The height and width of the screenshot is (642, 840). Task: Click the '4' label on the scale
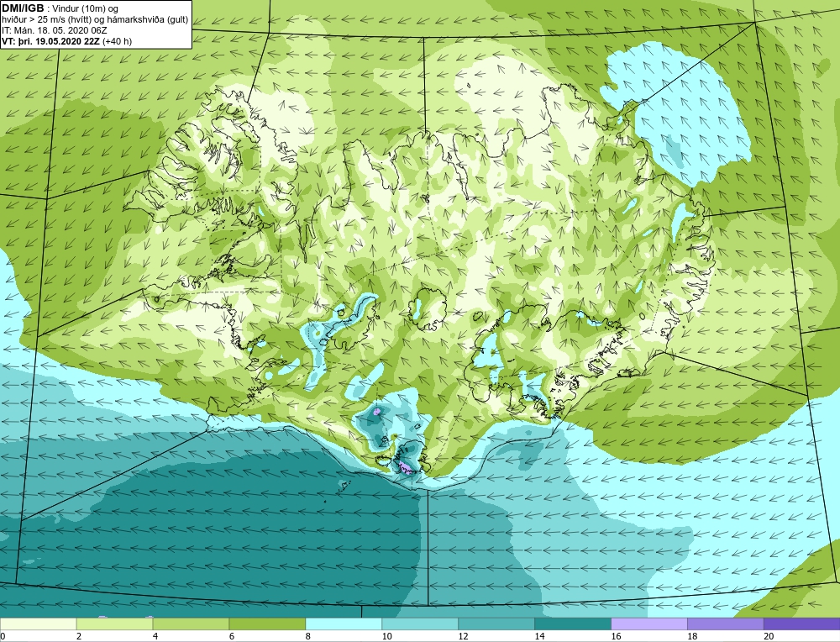pyautogui.click(x=155, y=636)
